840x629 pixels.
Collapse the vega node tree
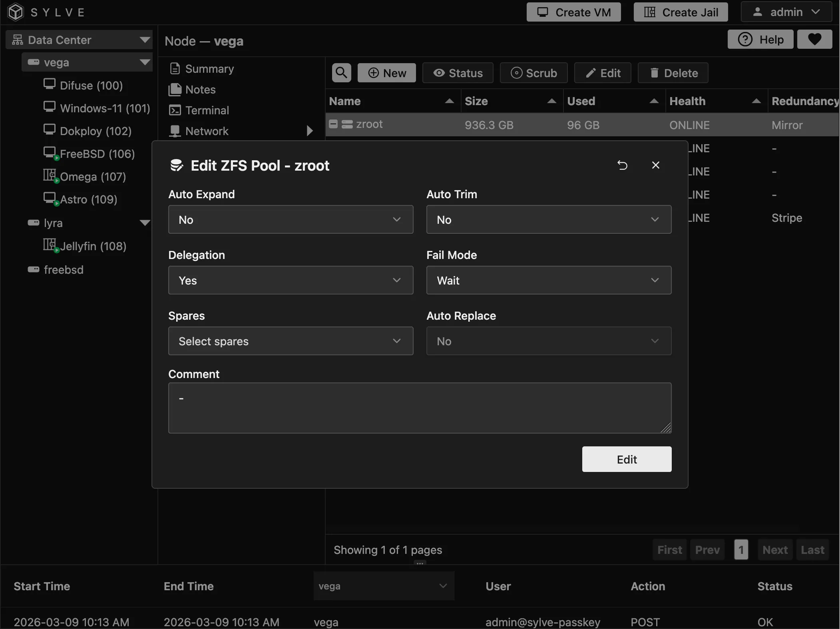tap(144, 62)
